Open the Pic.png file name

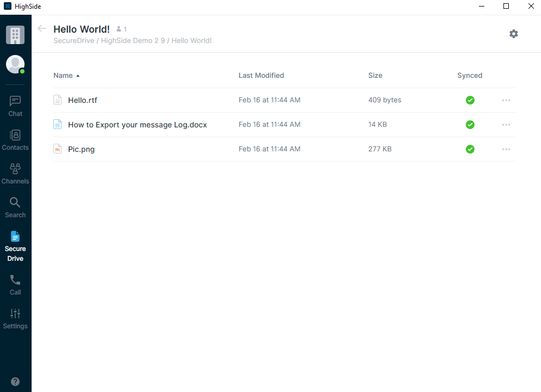point(81,149)
